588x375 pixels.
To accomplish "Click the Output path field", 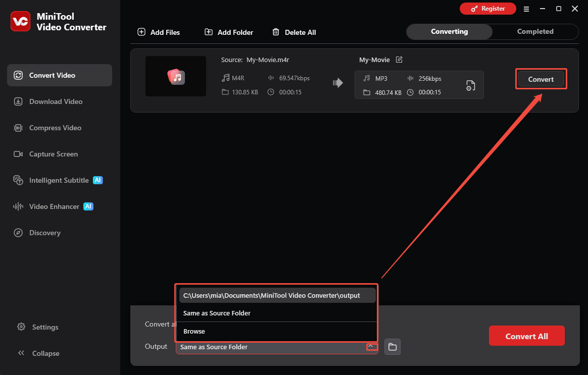I will [x=277, y=347].
